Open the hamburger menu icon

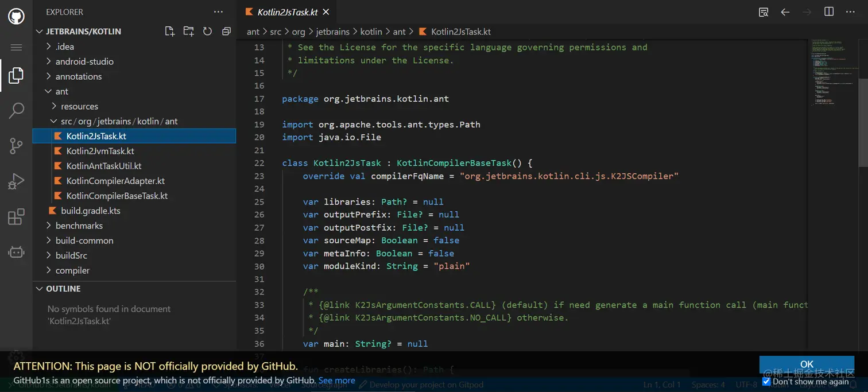pyautogui.click(x=16, y=47)
